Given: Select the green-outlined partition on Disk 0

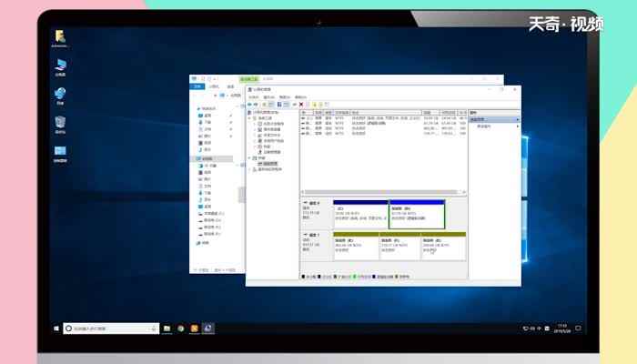Looking at the screenshot, I should (417, 215).
